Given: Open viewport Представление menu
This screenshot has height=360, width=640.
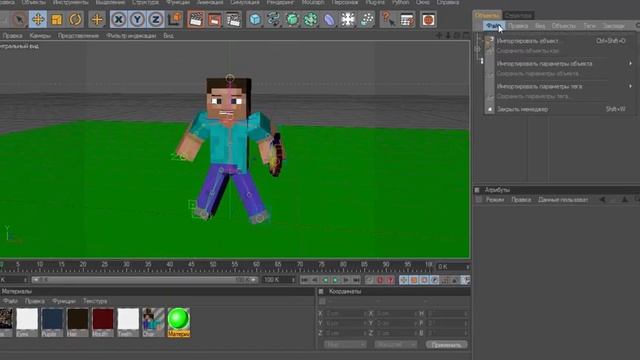Looking at the screenshot, I should 78,36.
